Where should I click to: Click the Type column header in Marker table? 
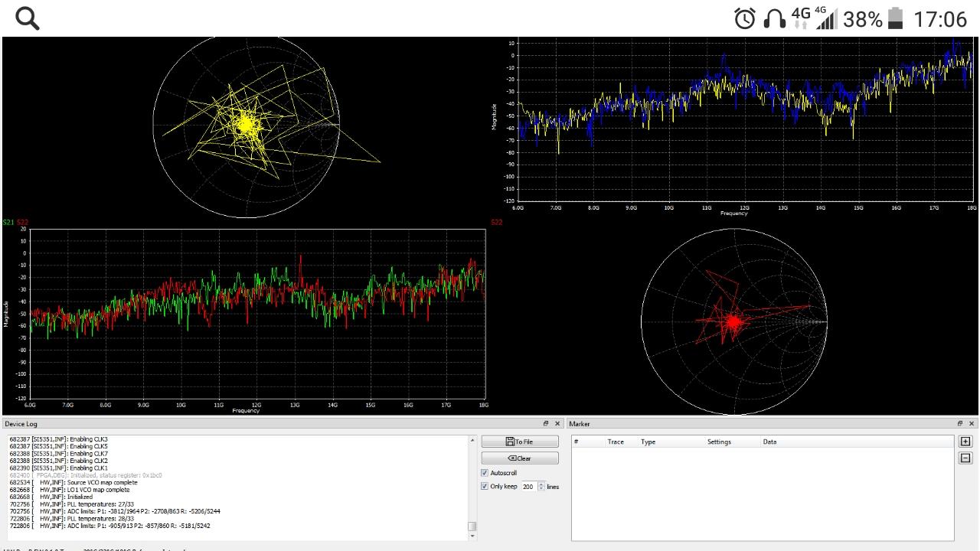click(648, 442)
